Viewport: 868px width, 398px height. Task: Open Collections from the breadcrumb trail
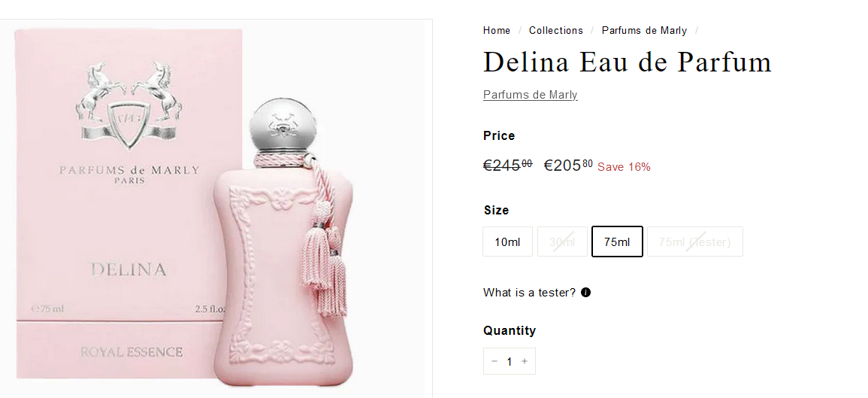pyautogui.click(x=556, y=31)
